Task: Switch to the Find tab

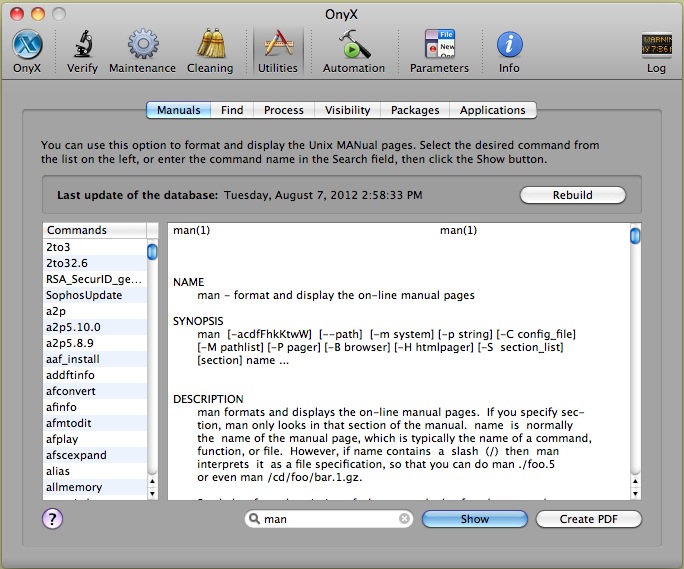Action: click(x=232, y=110)
